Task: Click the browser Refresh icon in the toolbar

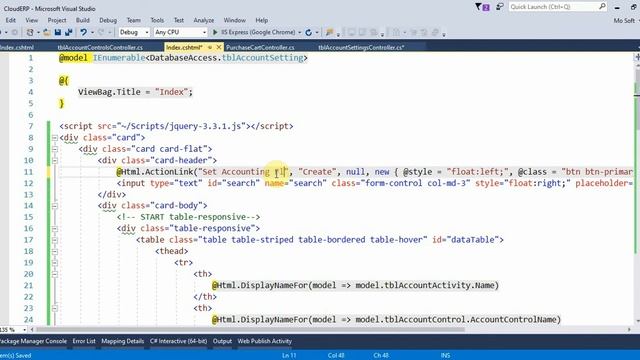Action: (x=309, y=32)
